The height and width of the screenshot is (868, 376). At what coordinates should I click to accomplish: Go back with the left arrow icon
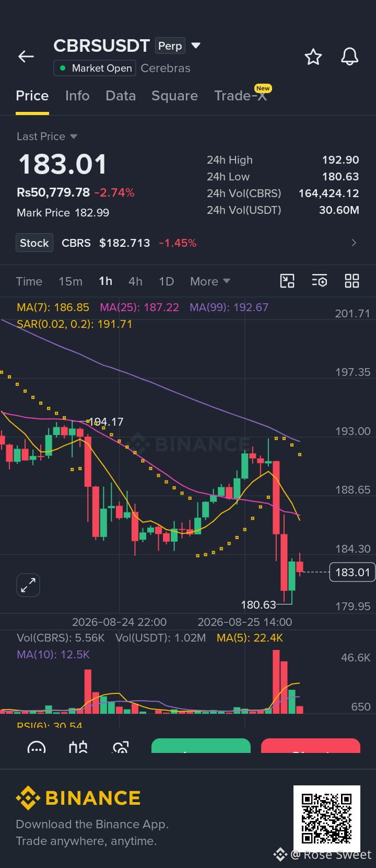[26, 56]
